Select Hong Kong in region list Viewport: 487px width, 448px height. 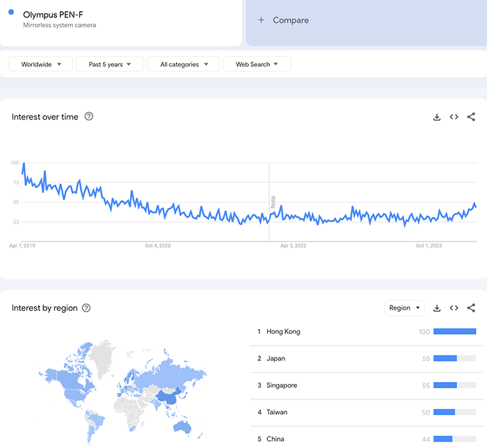pos(283,332)
